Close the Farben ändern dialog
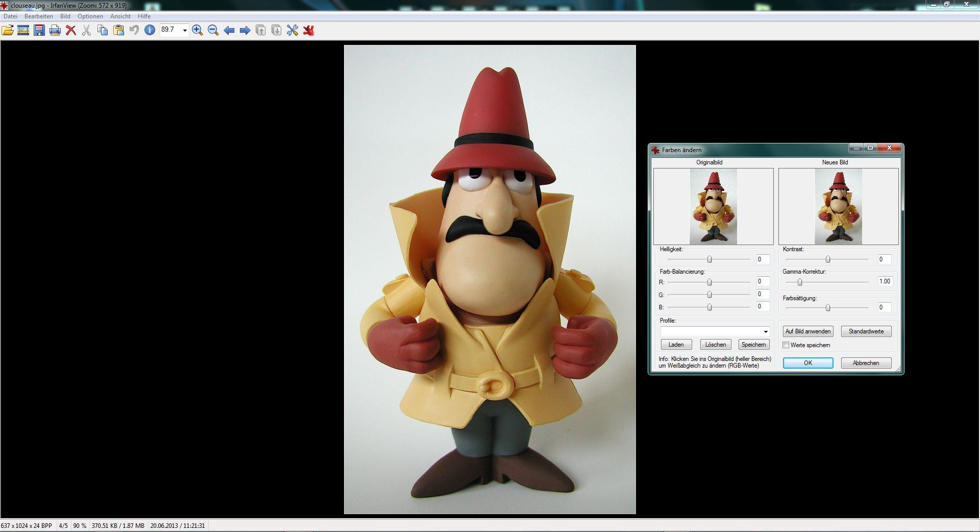 click(x=889, y=148)
